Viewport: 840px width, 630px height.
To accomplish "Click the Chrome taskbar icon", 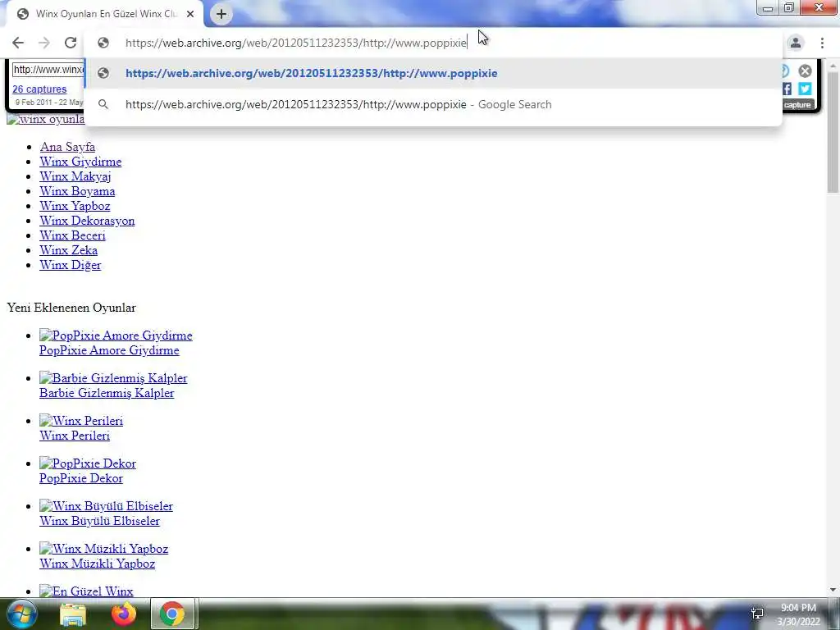I will click(172, 614).
